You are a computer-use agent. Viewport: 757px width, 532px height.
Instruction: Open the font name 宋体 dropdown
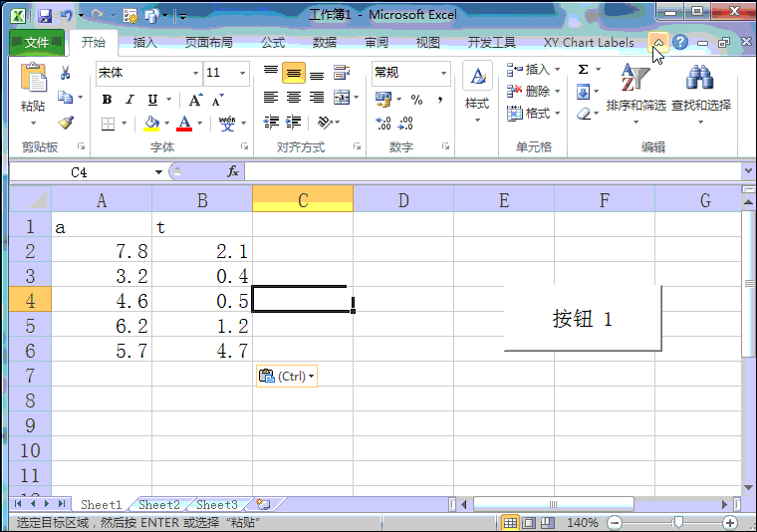(195, 74)
